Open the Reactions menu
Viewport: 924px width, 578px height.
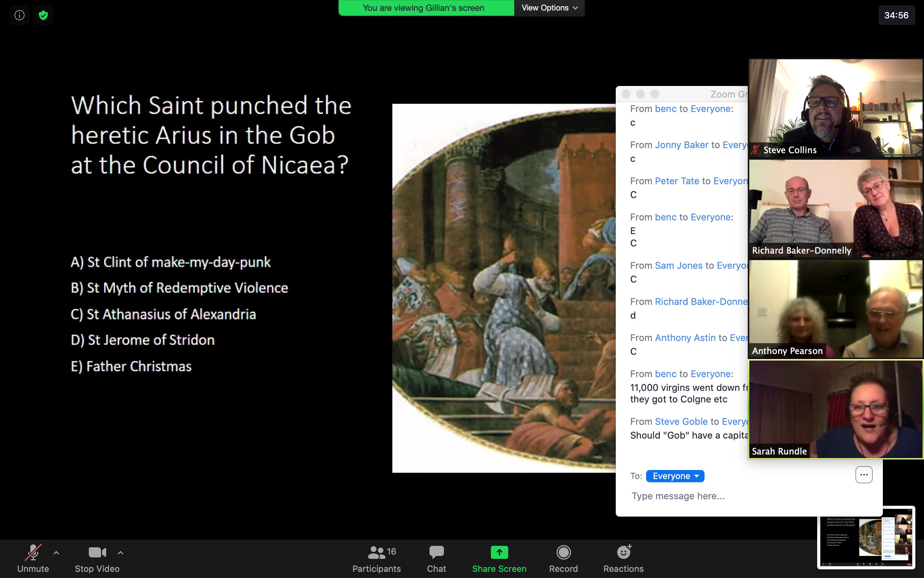click(623, 558)
